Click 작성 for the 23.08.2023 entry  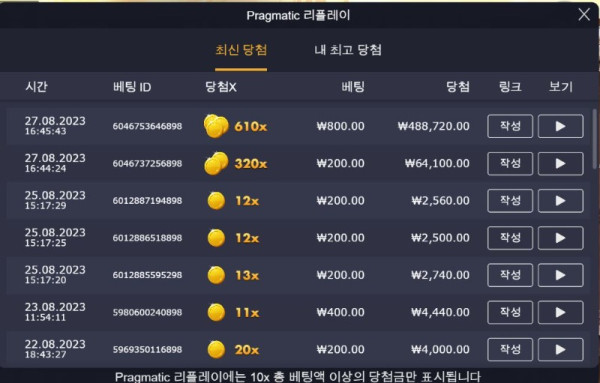(510, 312)
